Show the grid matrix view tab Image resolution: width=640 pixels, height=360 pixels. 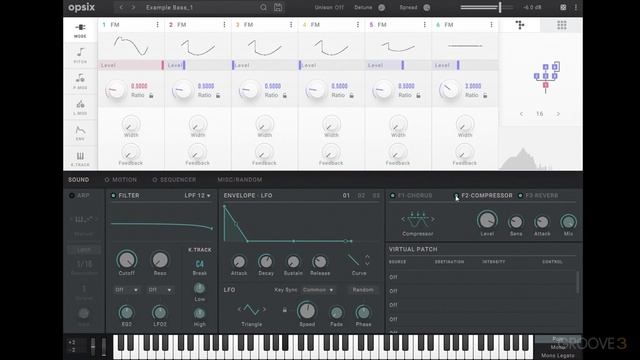[x=562, y=25]
